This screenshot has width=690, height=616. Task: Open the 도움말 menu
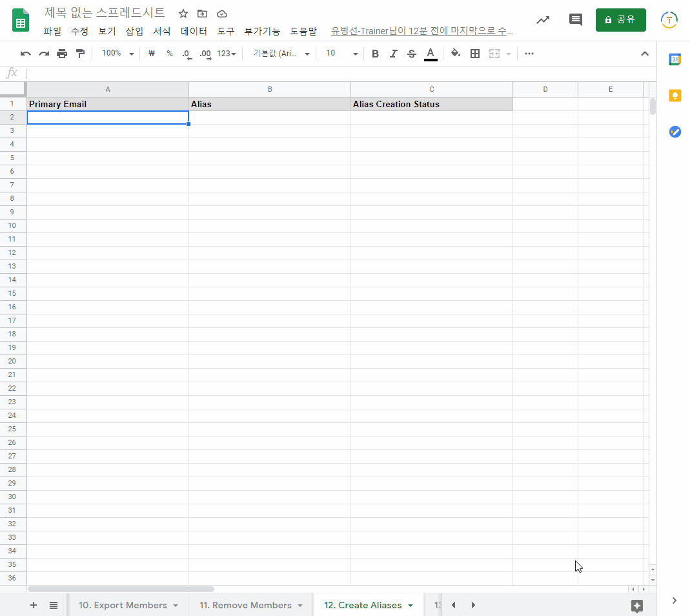(x=303, y=31)
